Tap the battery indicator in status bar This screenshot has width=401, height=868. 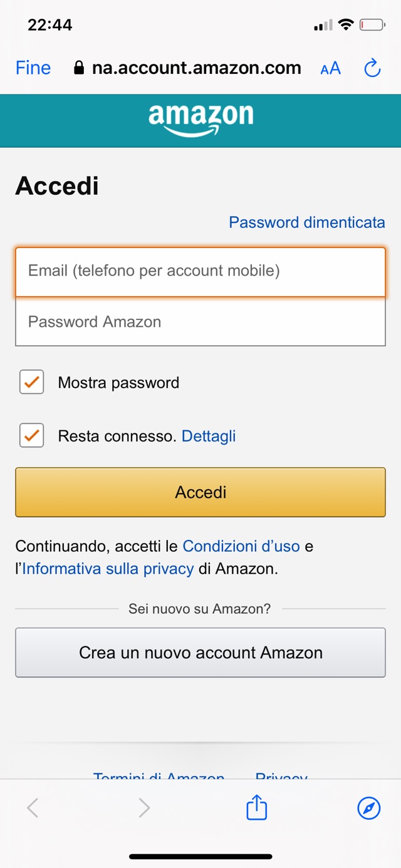click(x=372, y=25)
